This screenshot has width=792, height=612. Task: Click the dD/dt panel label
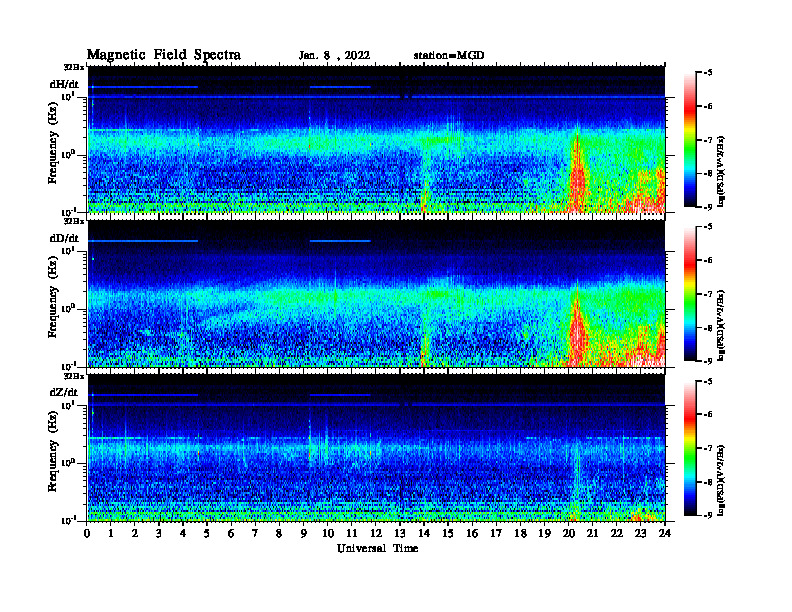tap(64, 238)
